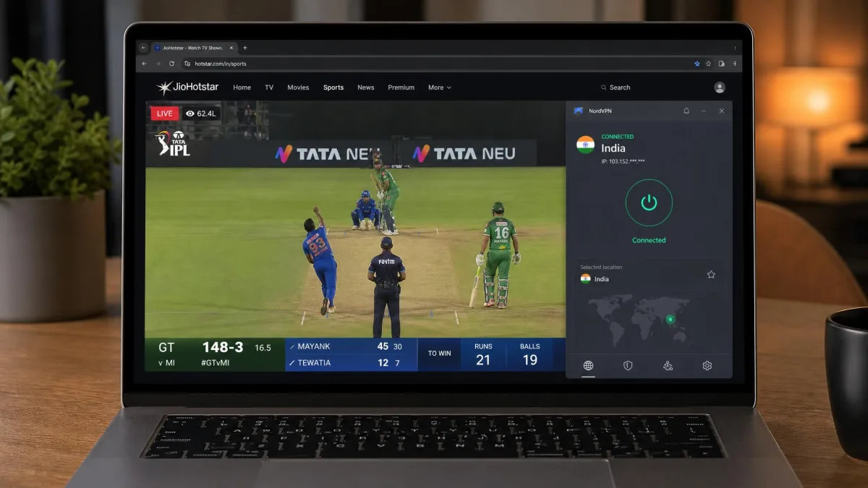Click RUNS 21 to-win figure
This screenshot has width=868, height=488.
[483, 354]
